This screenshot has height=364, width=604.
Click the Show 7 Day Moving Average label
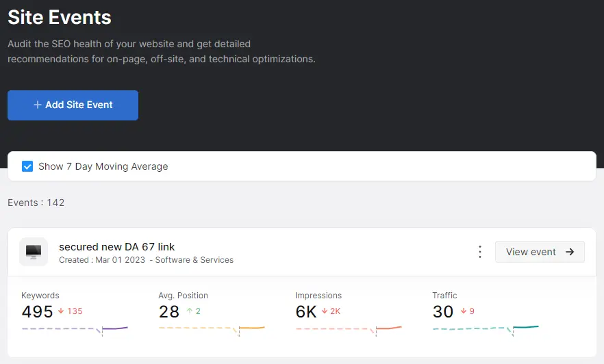pyautogui.click(x=103, y=167)
